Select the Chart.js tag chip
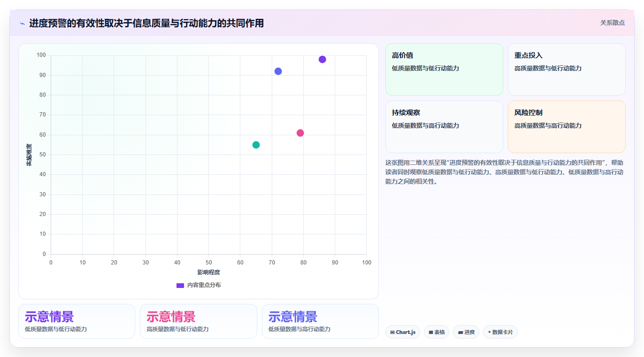Viewport: 644px width, 357px height. pyautogui.click(x=403, y=332)
